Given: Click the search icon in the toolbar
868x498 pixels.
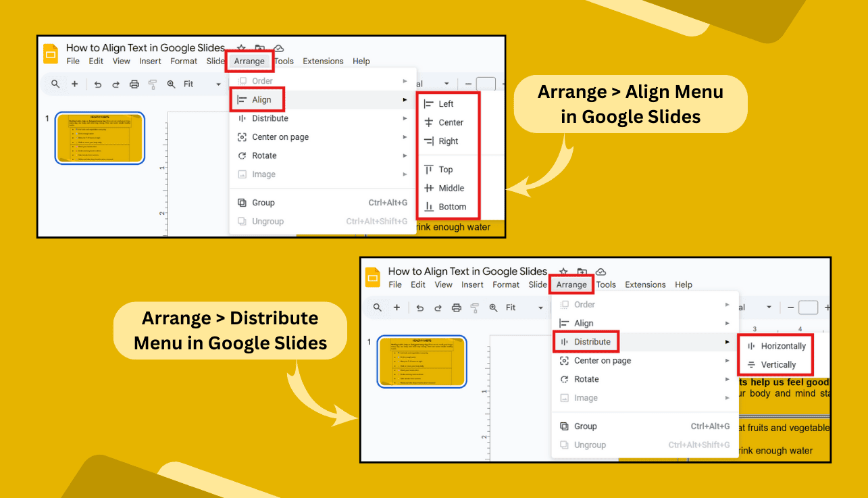Looking at the screenshot, I should (55, 84).
